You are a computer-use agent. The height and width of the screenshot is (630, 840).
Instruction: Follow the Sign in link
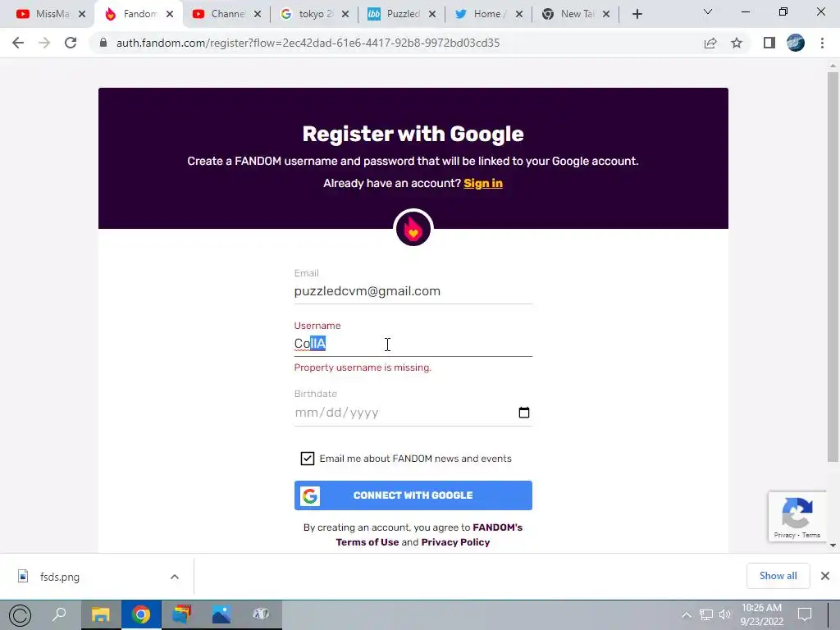[x=483, y=183]
